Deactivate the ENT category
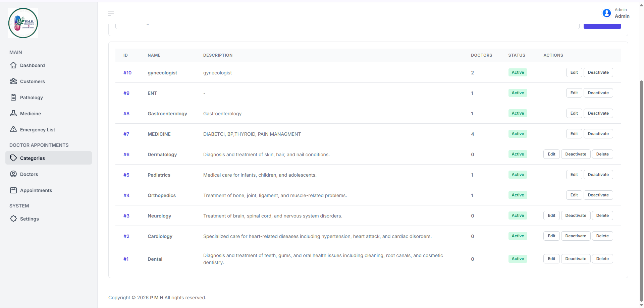 pyautogui.click(x=598, y=93)
